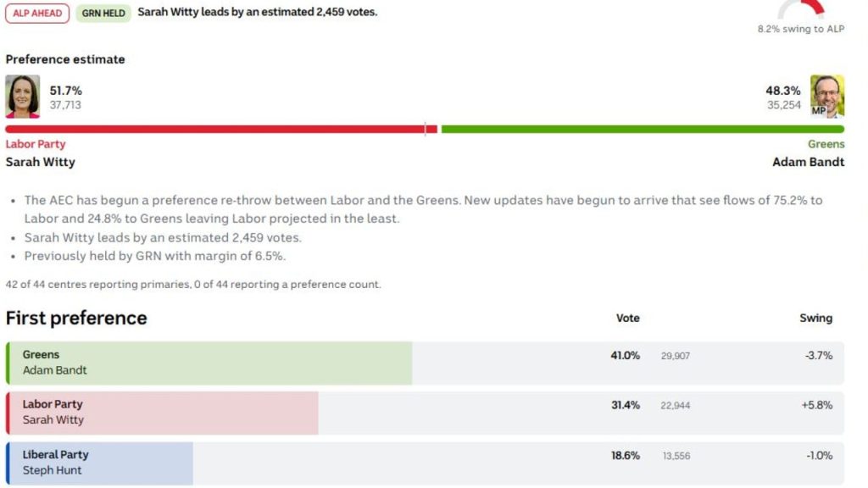
Task: Click the green Greens preference bar
Action: pyautogui.click(x=643, y=129)
